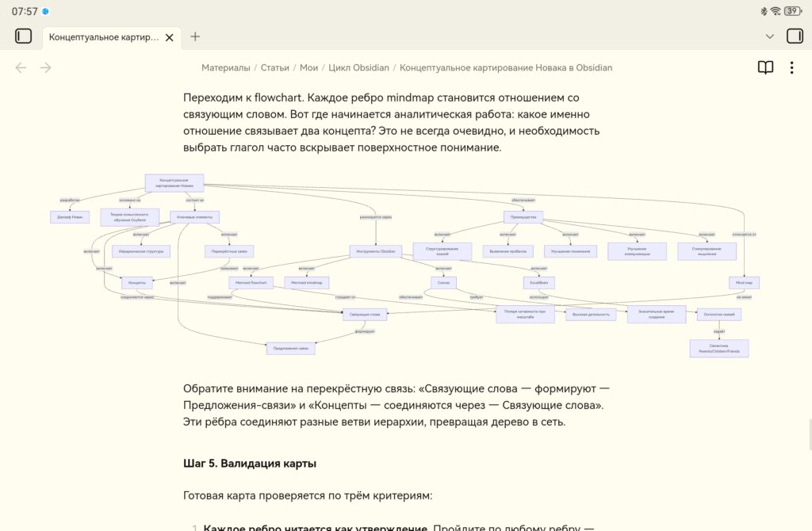Click the Концепты diagram node
Viewport: 812px width, 531px height.
point(137,283)
